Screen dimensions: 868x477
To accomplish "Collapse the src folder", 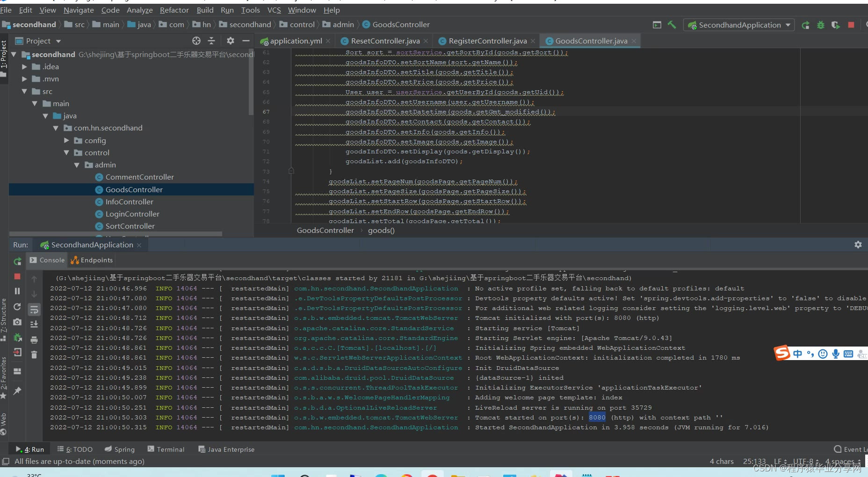I will pos(25,91).
